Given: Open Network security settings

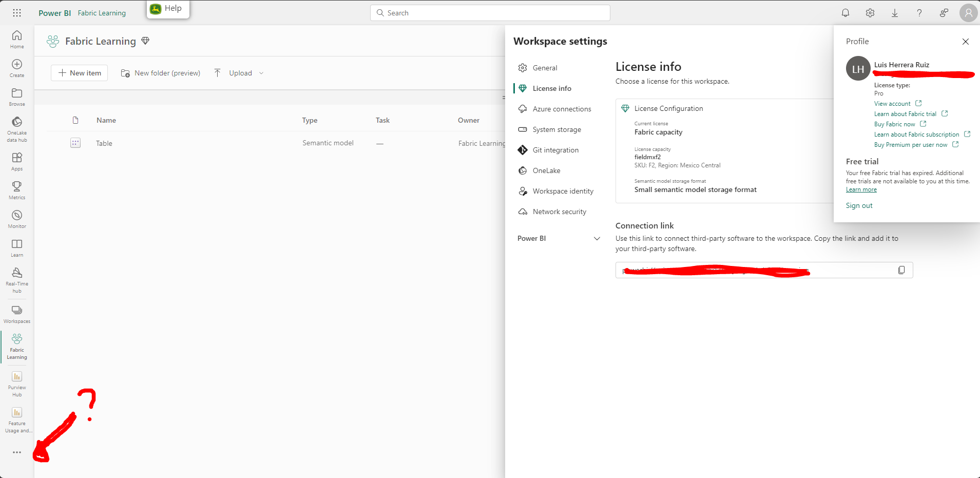Looking at the screenshot, I should (x=552, y=212).
